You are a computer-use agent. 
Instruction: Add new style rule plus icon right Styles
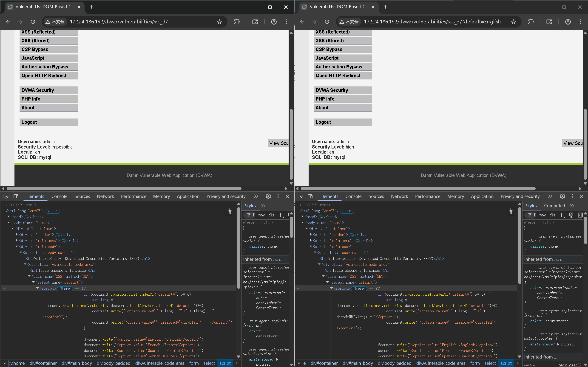562,215
